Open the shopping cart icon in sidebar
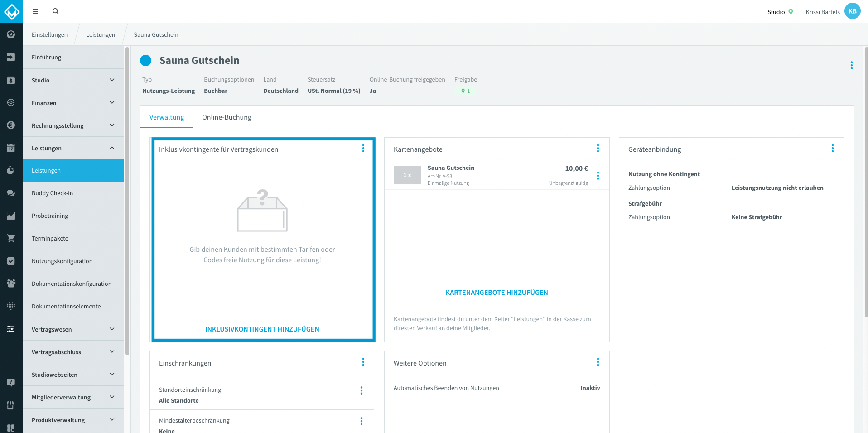Image resolution: width=868 pixels, height=433 pixels. [x=11, y=238]
